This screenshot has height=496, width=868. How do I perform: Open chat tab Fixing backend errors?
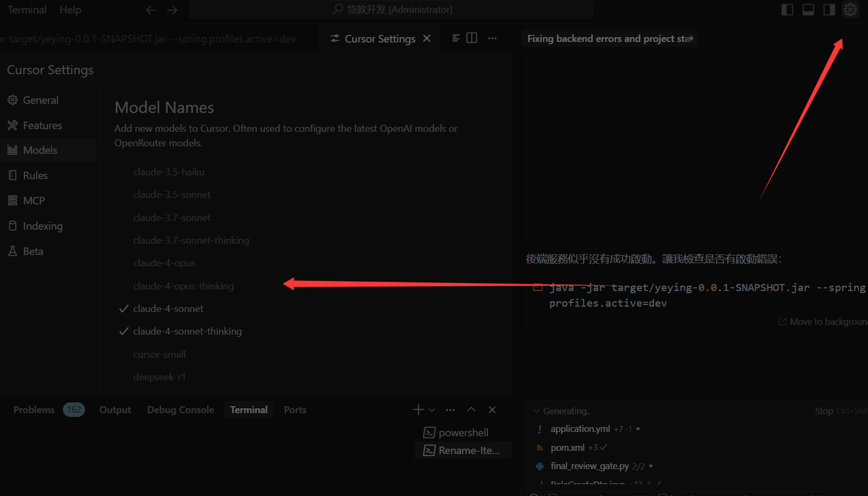(609, 39)
